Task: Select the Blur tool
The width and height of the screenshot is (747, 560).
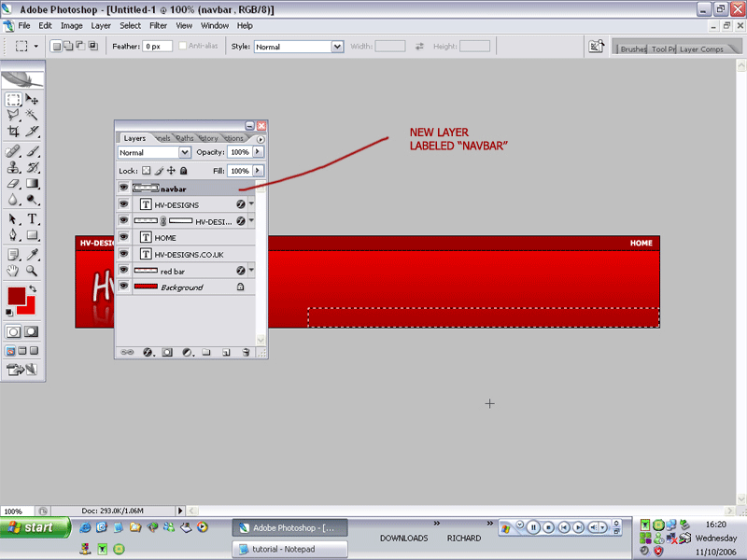Action: [13, 200]
